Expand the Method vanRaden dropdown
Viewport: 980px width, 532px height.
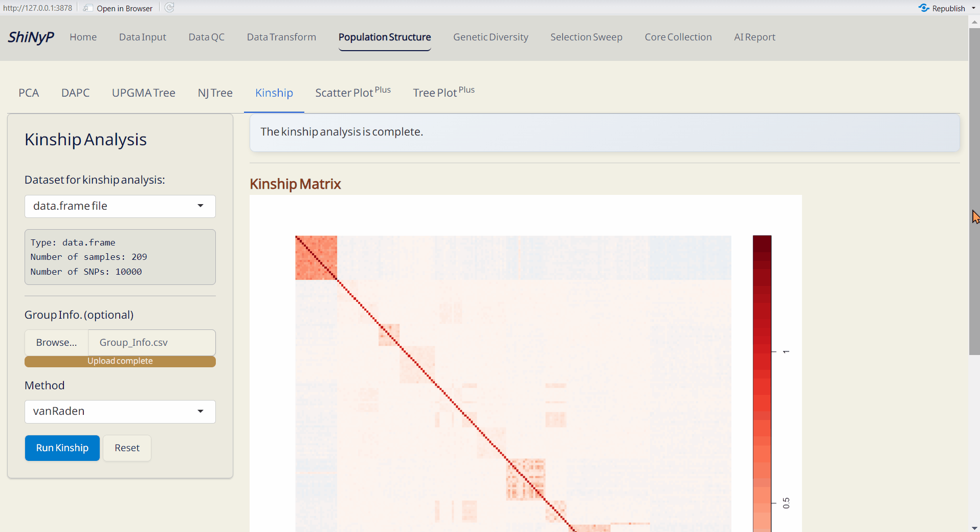(120, 412)
